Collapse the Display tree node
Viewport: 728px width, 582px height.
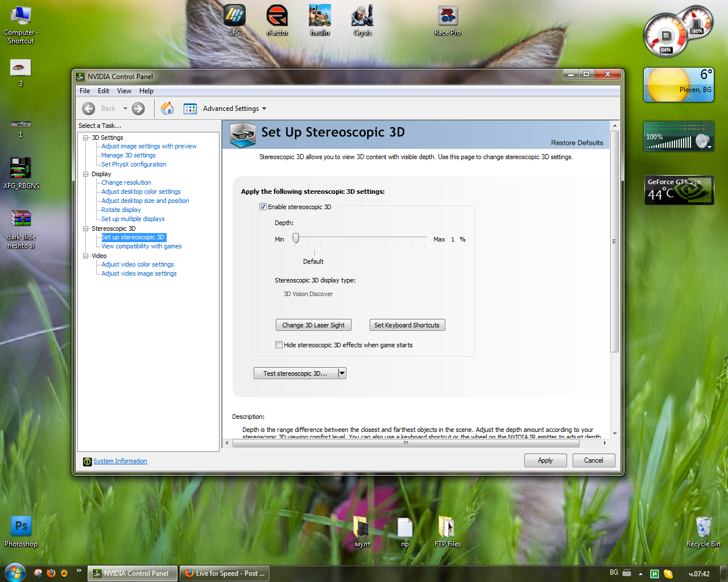pos(86,174)
